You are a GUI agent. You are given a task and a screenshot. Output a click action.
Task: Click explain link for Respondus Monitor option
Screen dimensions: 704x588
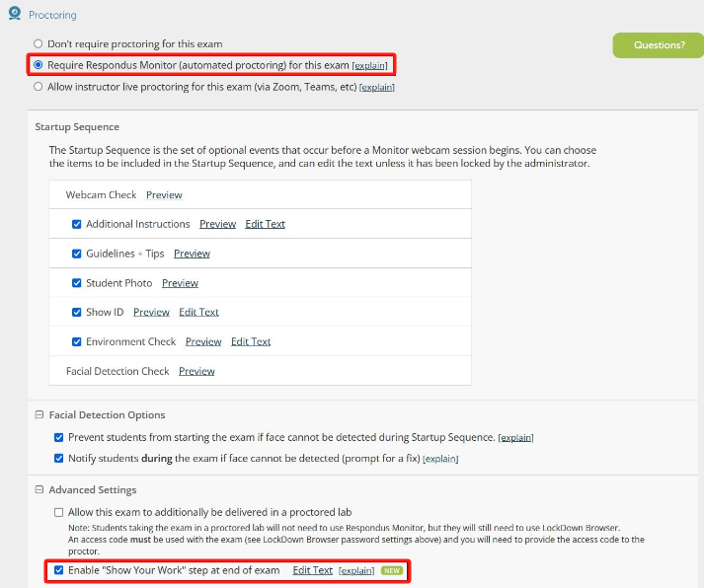pyautogui.click(x=369, y=65)
